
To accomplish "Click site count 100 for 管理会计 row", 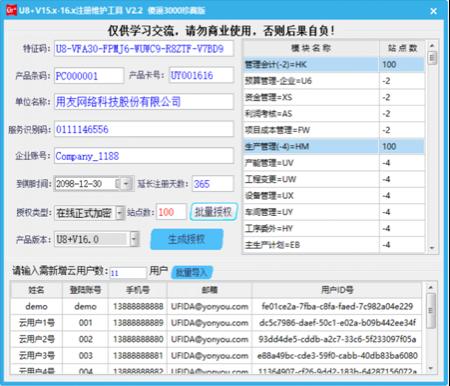I will coord(402,64).
